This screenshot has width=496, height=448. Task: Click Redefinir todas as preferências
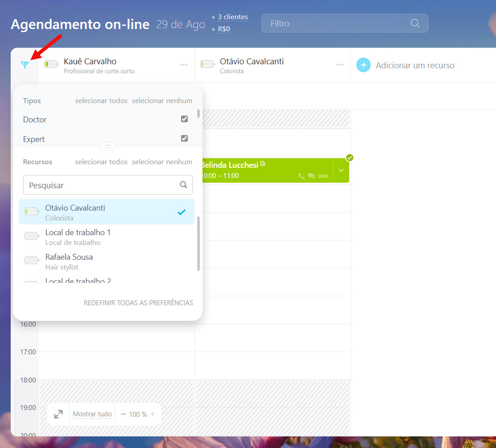coord(138,303)
